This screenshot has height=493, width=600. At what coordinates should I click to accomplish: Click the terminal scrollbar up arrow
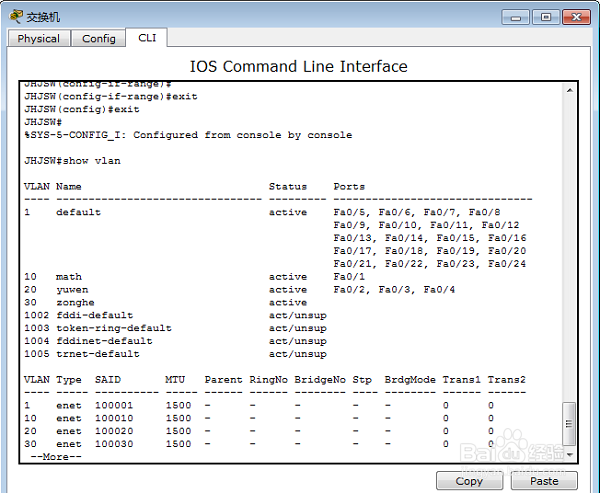tap(569, 90)
